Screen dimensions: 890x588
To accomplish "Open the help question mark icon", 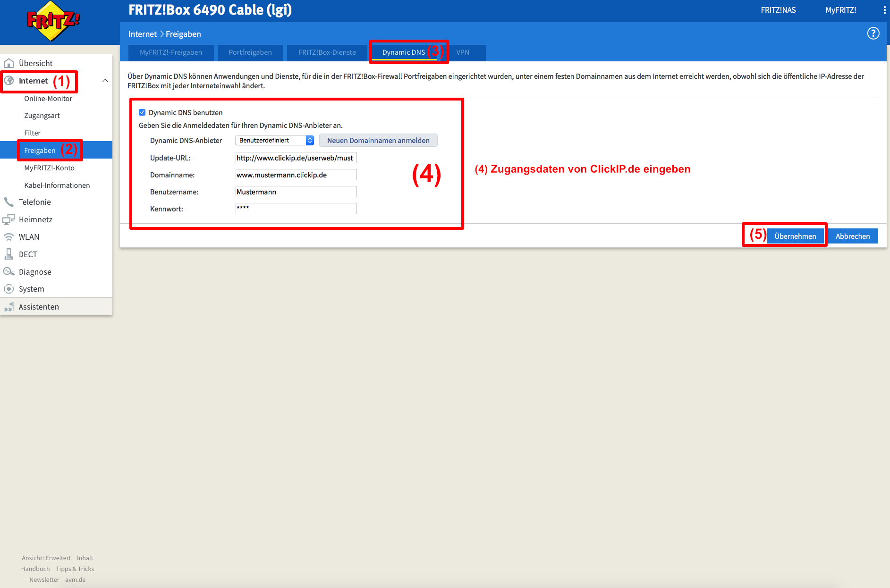I will [873, 34].
